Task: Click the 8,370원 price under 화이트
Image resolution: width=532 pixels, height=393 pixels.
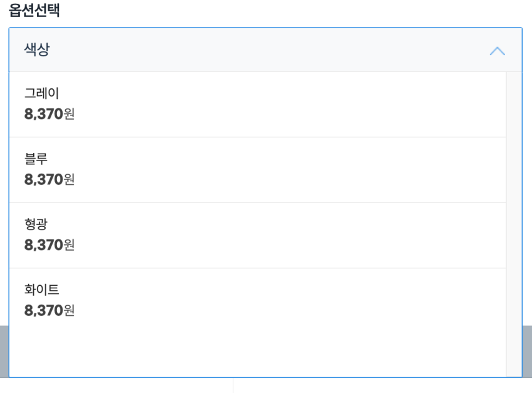Action: (50, 310)
